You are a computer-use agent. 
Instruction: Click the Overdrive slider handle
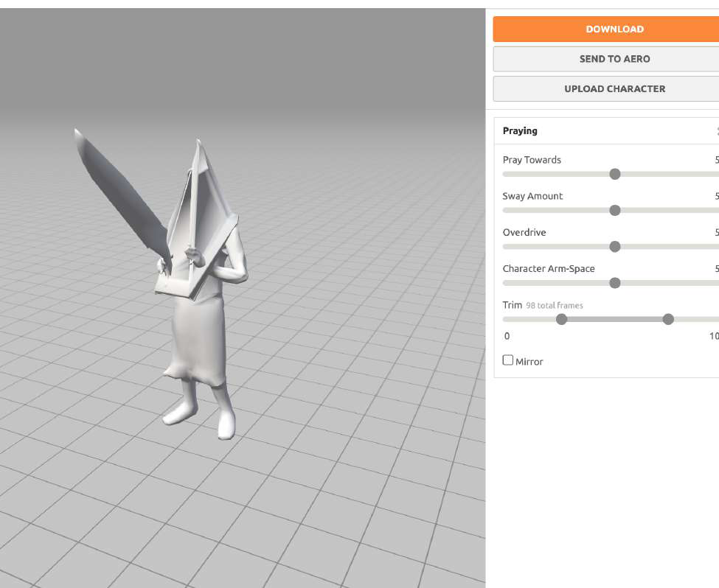[x=615, y=247]
